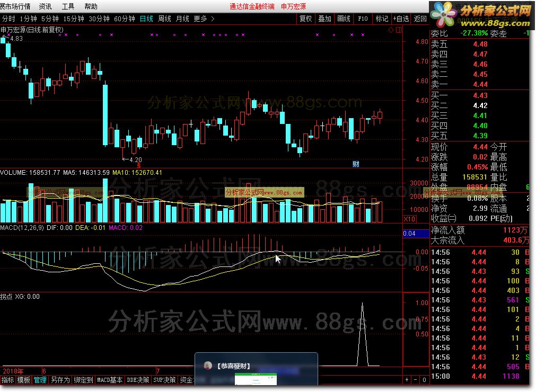Switch to the 分时 chart

tap(8, 19)
